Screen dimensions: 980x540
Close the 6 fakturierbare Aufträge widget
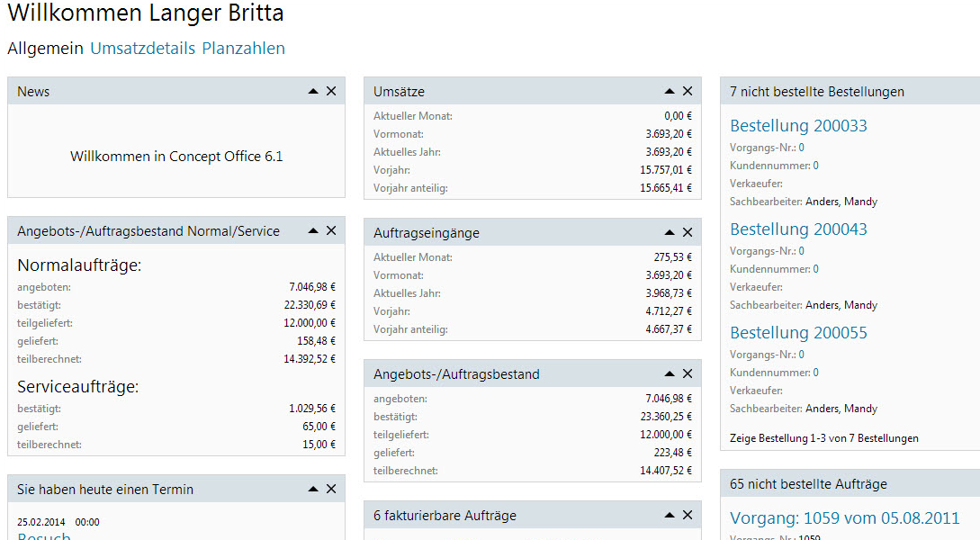point(688,515)
